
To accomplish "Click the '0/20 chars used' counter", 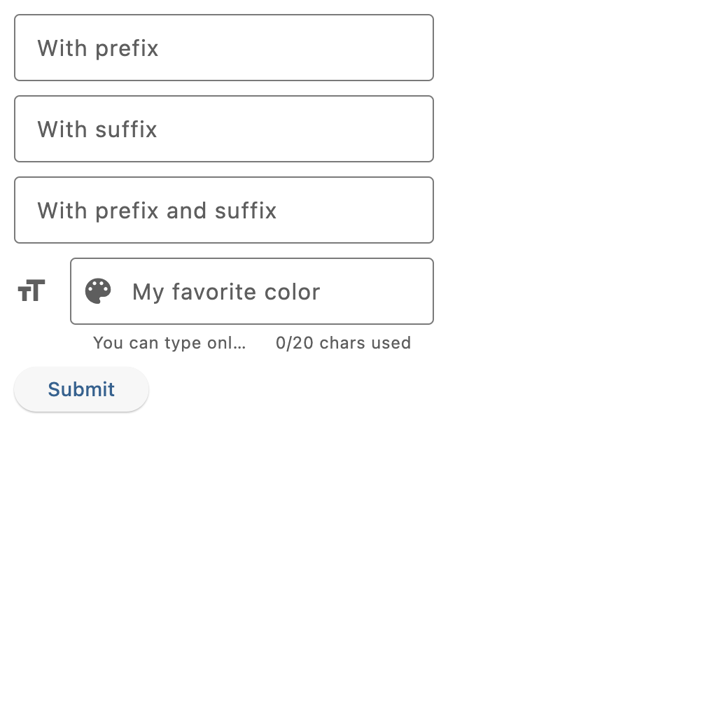I will (x=343, y=343).
